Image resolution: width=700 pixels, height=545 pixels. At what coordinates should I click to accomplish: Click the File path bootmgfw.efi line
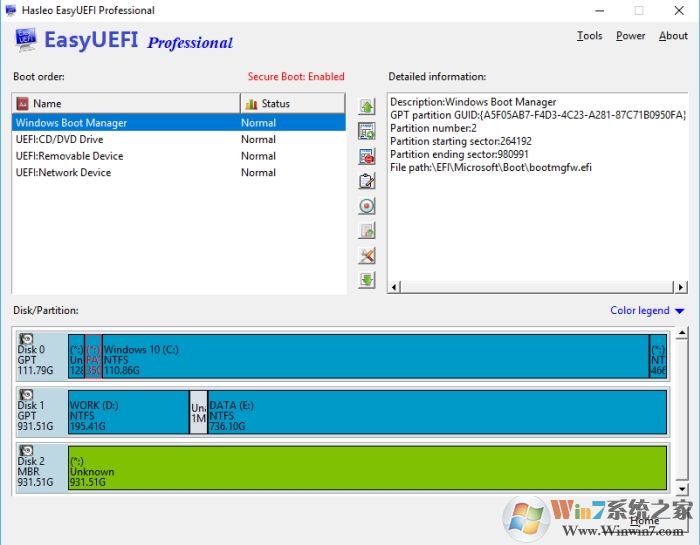[x=491, y=167]
